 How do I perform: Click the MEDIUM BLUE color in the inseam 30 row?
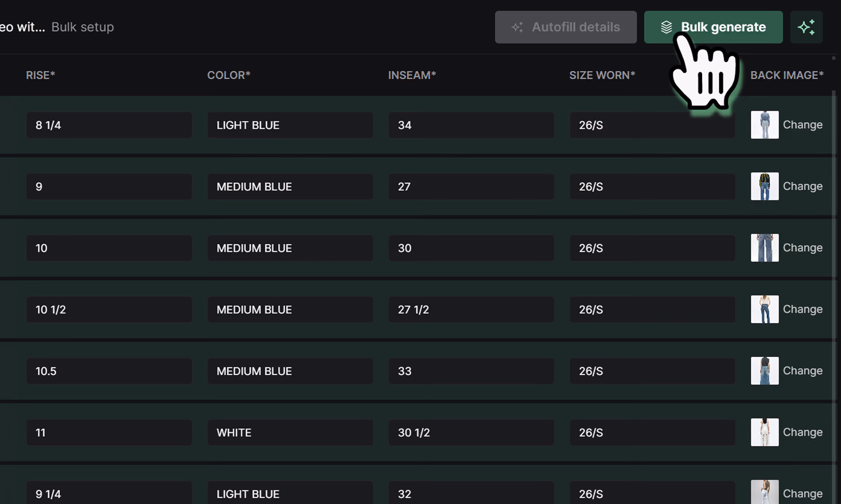tap(290, 248)
